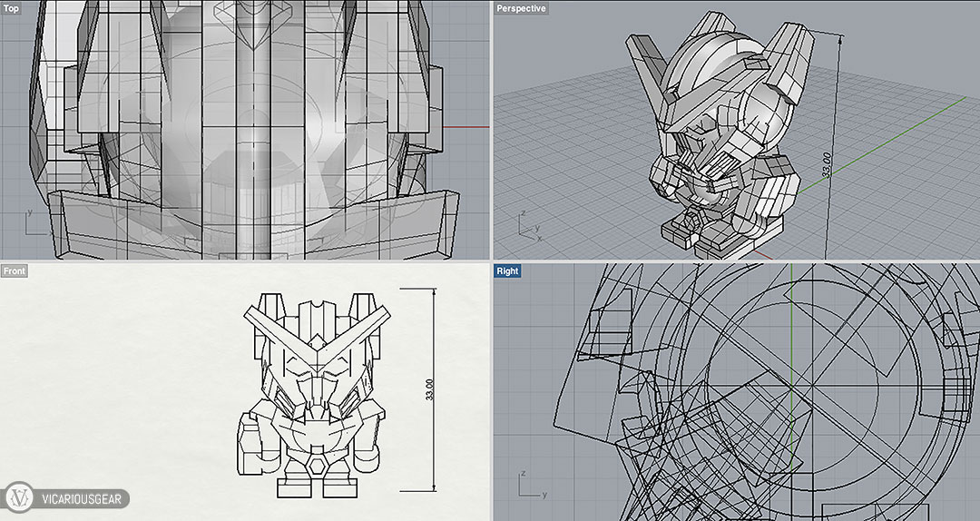Click the VicariousGear circular logo icon
Screen dimensions: 980x521
[x=21, y=497]
